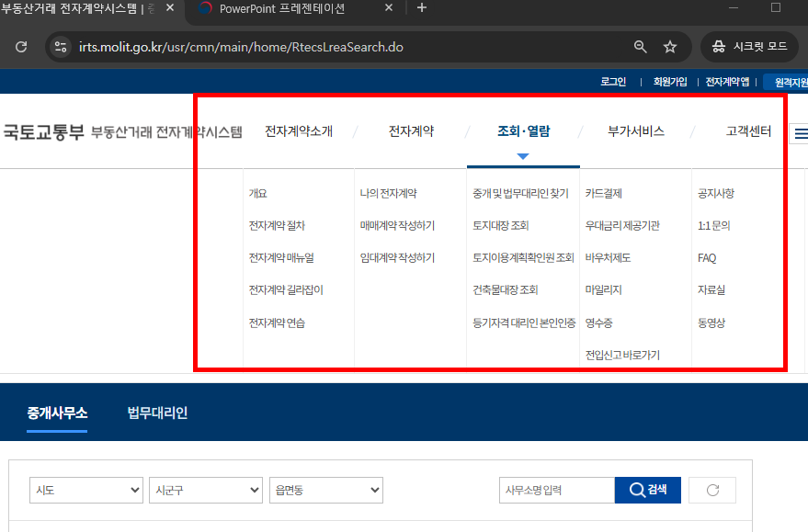The width and height of the screenshot is (808, 532).
Task: Bookmark the page via the star icon
Action: click(x=670, y=46)
